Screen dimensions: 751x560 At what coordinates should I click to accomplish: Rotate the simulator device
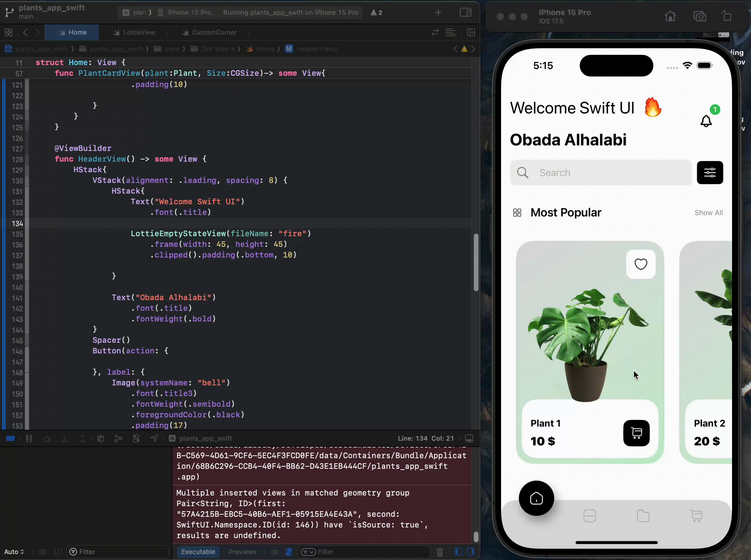pos(726,16)
